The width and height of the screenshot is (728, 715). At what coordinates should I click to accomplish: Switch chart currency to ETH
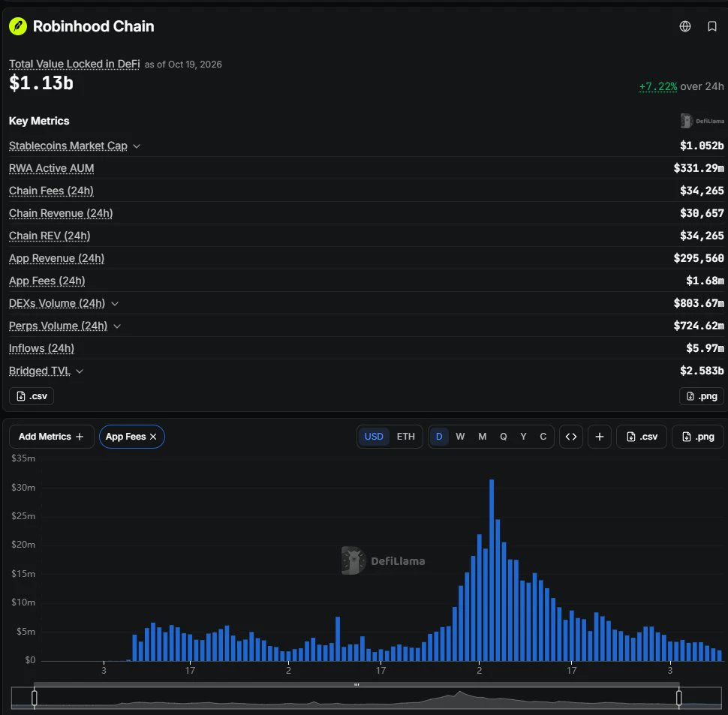tap(406, 437)
